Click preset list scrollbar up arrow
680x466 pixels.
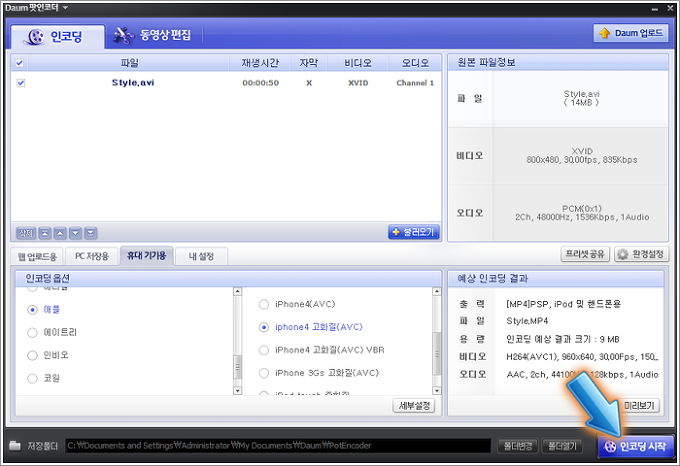pyautogui.click(x=437, y=292)
